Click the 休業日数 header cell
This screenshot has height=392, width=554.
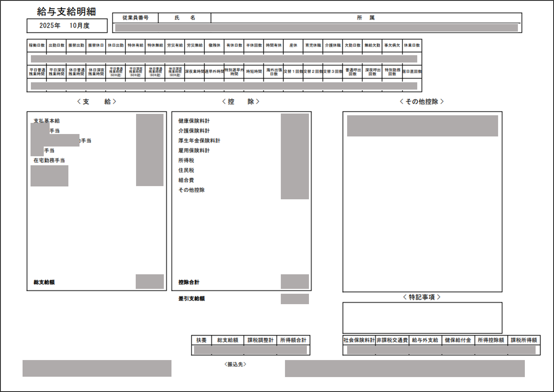pyautogui.click(x=412, y=45)
